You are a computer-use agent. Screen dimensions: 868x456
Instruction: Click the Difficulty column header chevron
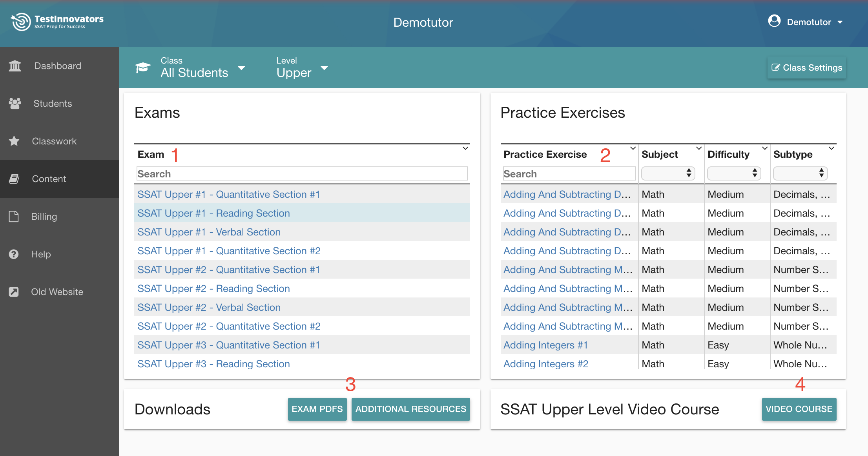pos(765,148)
